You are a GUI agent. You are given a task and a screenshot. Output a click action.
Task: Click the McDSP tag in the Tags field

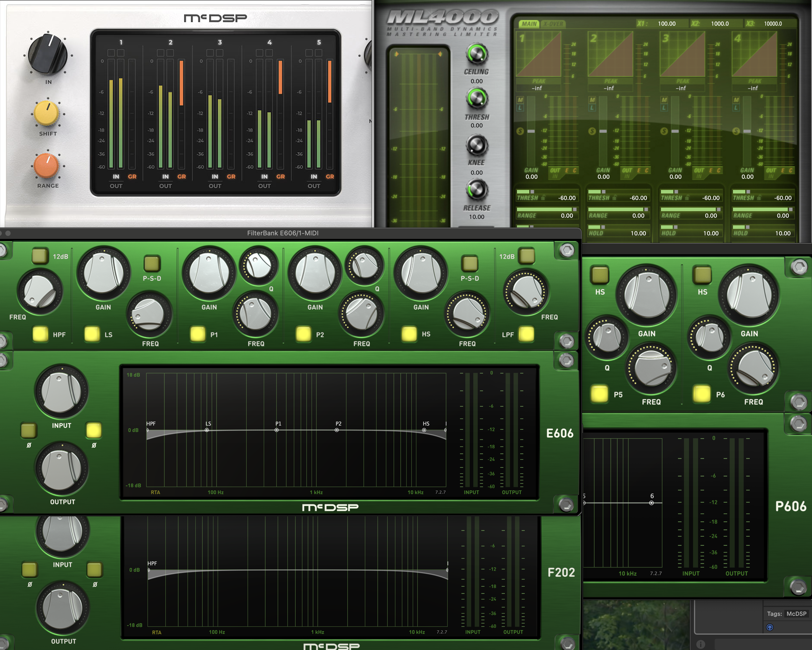coord(796,613)
